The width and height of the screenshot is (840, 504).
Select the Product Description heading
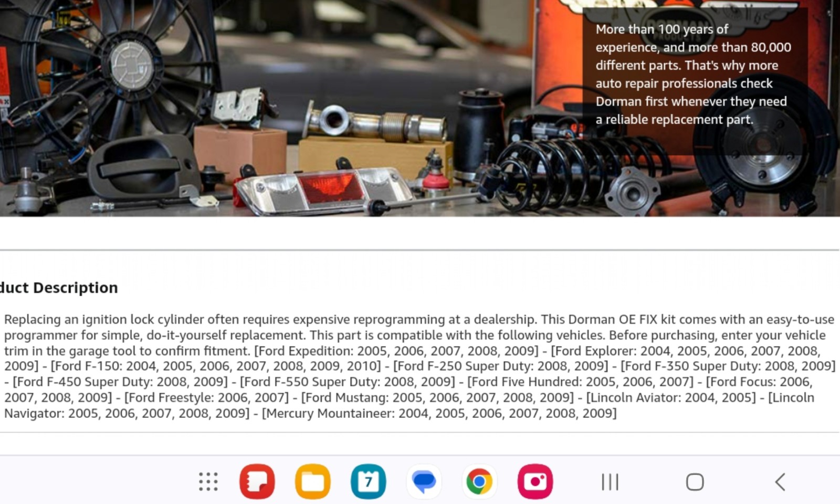[x=59, y=288]
